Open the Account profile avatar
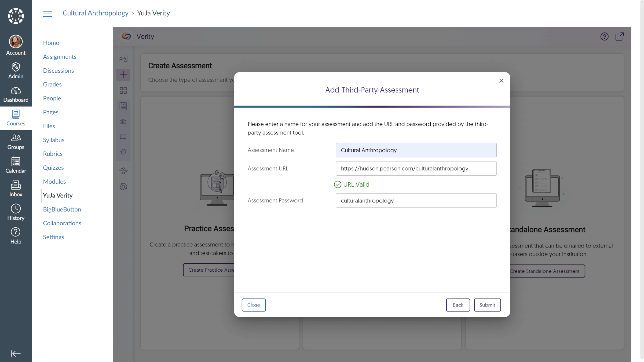Image resolution: width=644 pixels, height=362 pixels. 16,42
